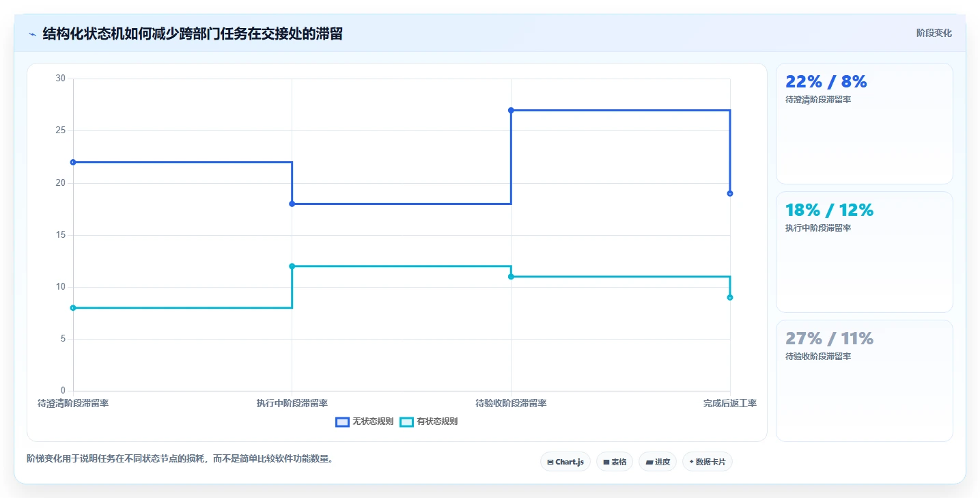
Task: Click the blue data point at value 22
Action: (73, 162)
